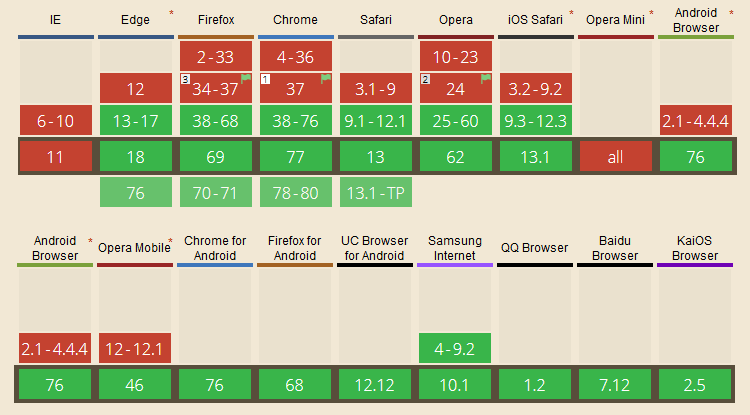Click the green flag in Firefox 34-37 cell

click(x=245, y=77)
